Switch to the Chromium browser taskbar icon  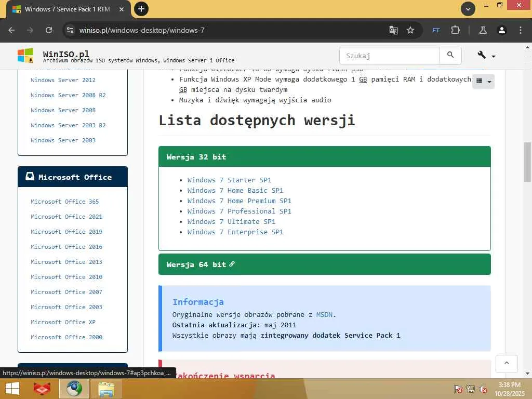pyautogui.click(x=74, y=389)
